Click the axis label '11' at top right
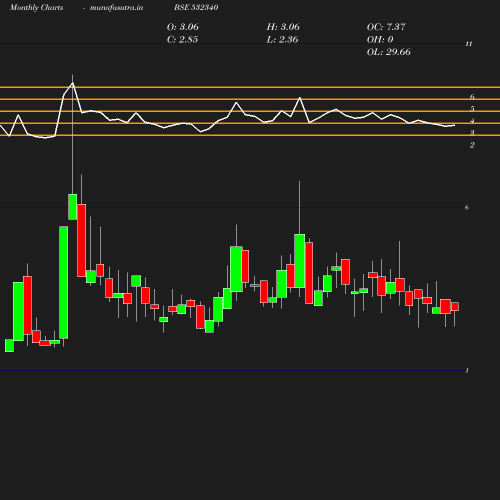500x500 pixels. (469, 44)
